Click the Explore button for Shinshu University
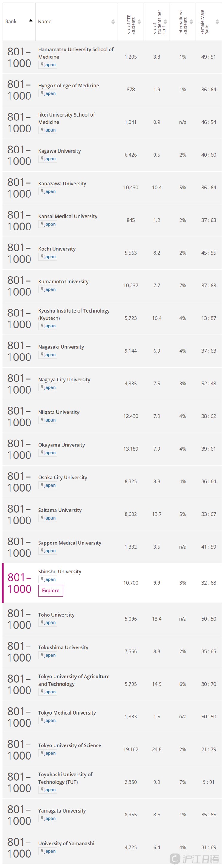Image resolution: width=223 pixels, height=868 pixels. click(x=51, y=590)
